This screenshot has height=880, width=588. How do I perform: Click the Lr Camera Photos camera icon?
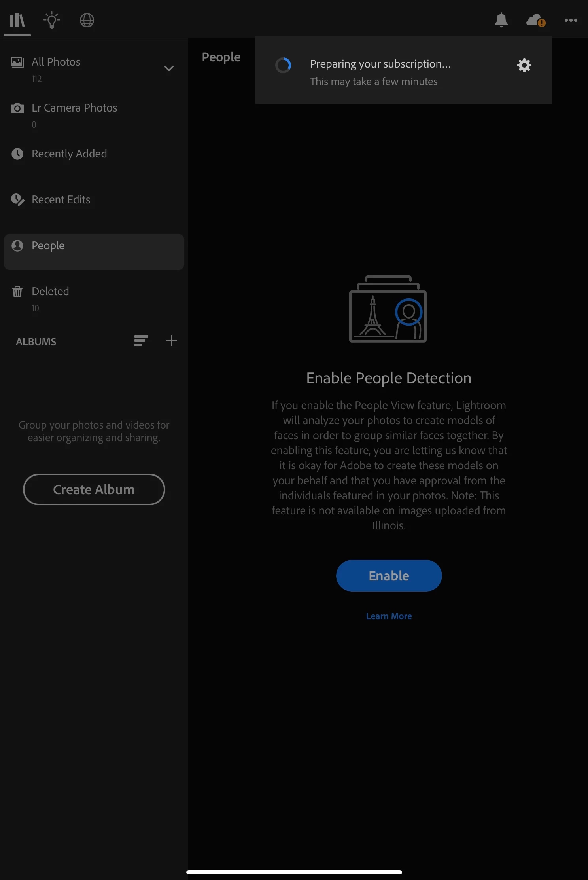[17, 108]
